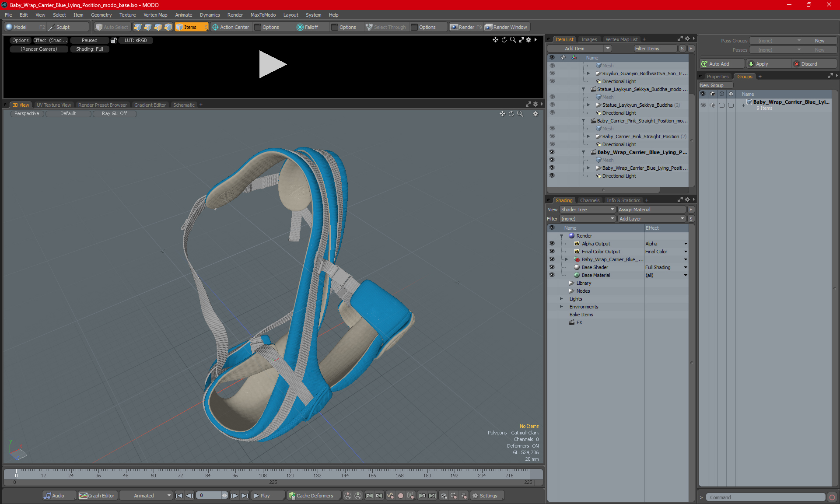The image size is (840, 504).
Task: Start the preview render play arrow
Action: 272,64
